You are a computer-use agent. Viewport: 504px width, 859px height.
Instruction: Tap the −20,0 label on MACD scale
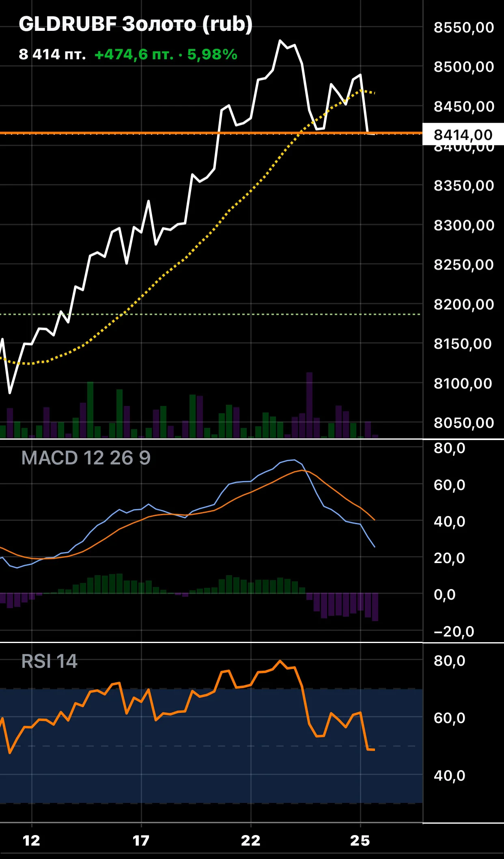tap(454, 632)
